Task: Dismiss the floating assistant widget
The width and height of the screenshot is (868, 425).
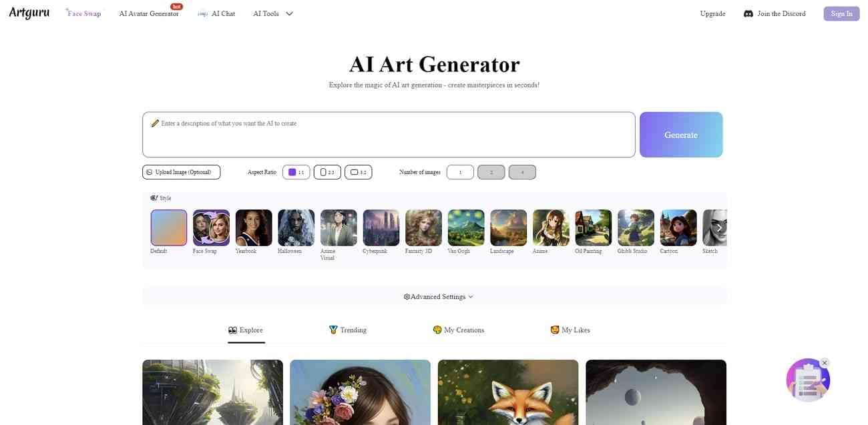Action: tap(825, 363)
